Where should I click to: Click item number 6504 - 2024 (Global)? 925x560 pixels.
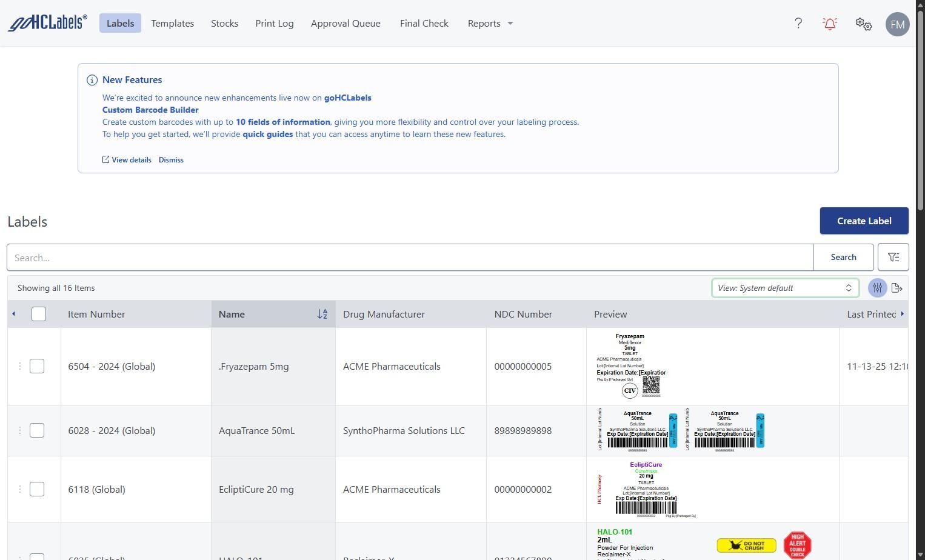point(112,366)
